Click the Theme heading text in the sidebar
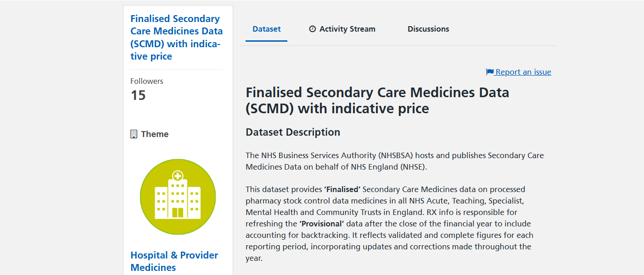The height and width of the screenshot is (275, 644). [x=155, y=134]
